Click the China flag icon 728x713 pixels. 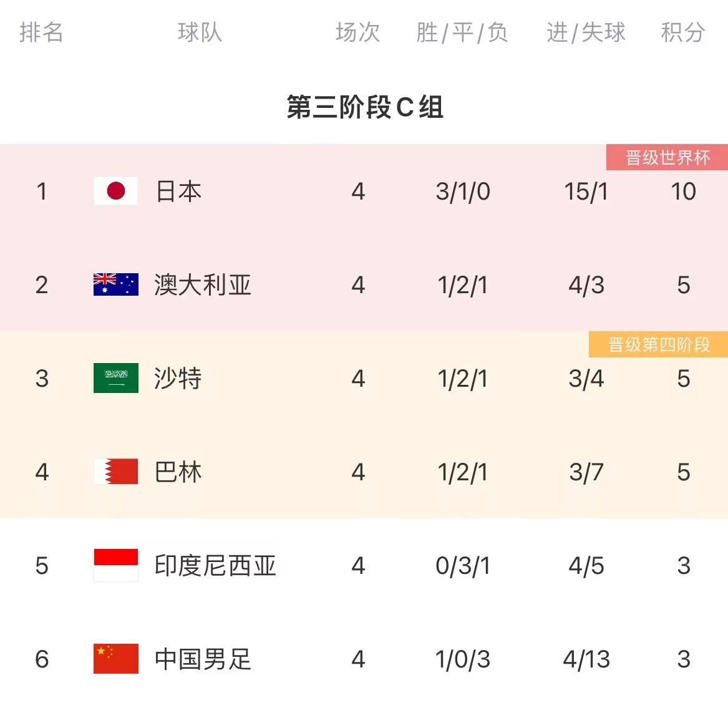115,659
